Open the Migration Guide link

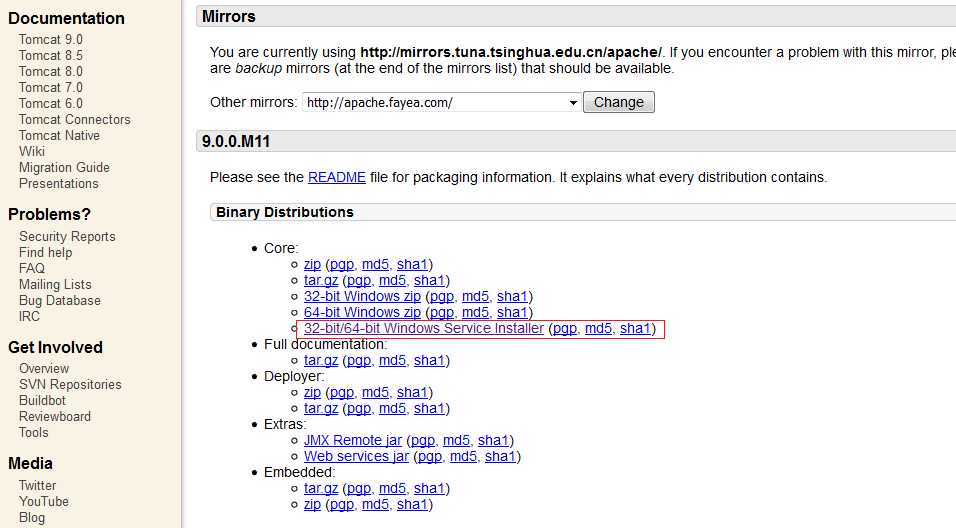[x=64, y=167]
